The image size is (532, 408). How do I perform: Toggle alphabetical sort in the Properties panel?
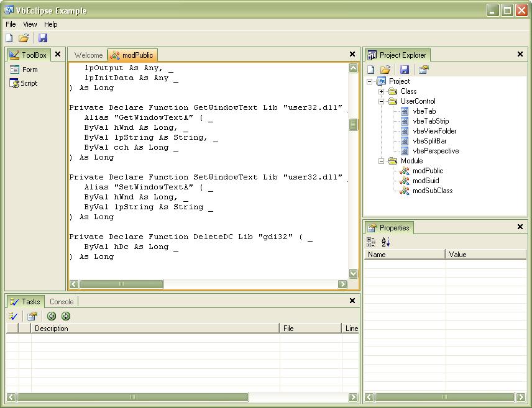click(385, 242)
